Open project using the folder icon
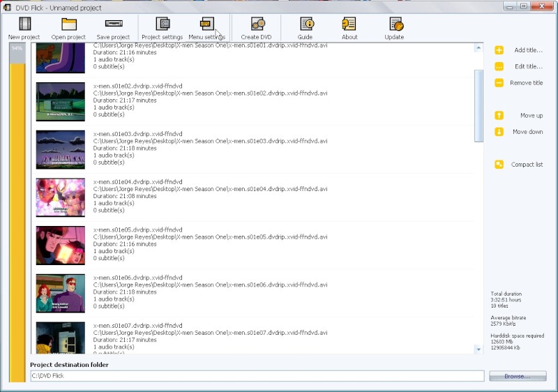 pyautogui.click(x=68, y=24)
